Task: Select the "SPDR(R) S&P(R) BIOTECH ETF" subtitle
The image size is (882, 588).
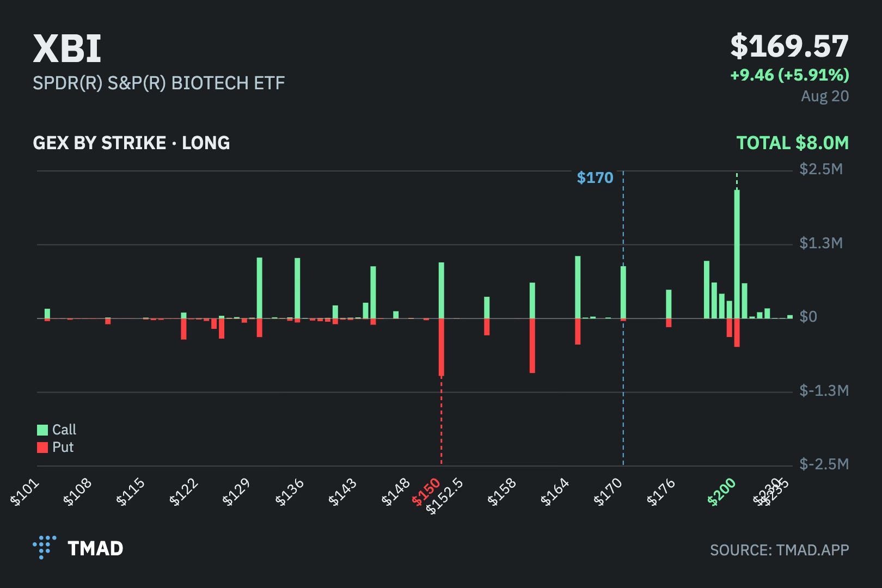Action: [x=159, y=83]
